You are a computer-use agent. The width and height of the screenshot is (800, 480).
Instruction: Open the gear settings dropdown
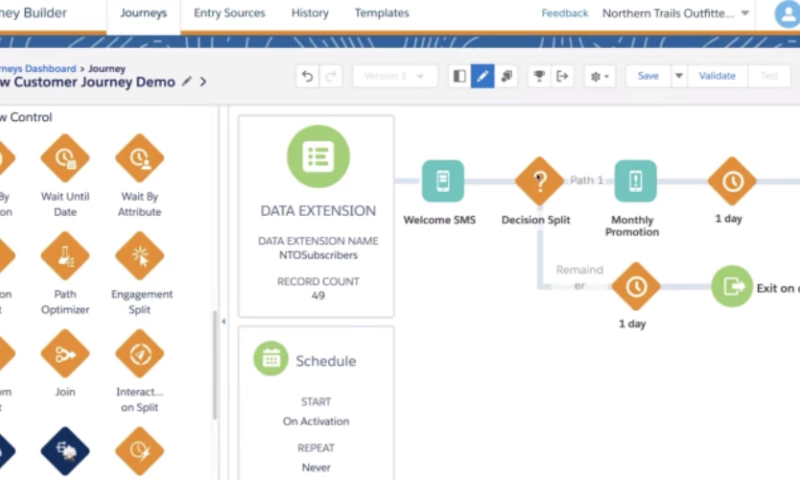[599, 77]
